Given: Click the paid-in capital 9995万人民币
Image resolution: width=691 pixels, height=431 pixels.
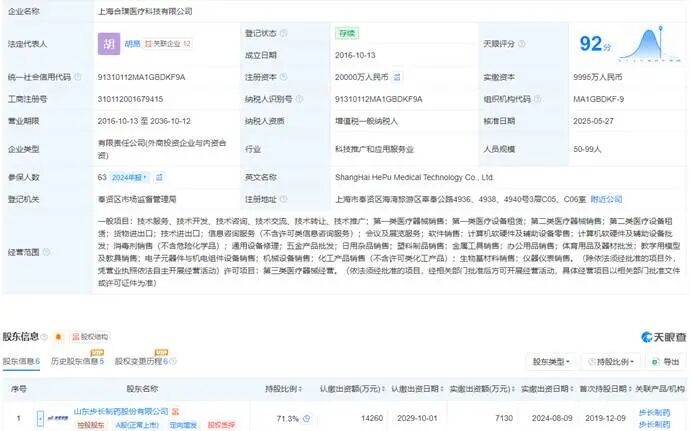Looking at the screenshot, I should click(598, 77).
